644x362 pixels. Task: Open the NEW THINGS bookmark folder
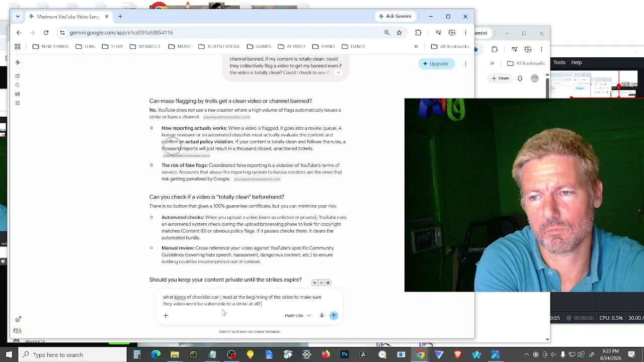click(50, 46)
